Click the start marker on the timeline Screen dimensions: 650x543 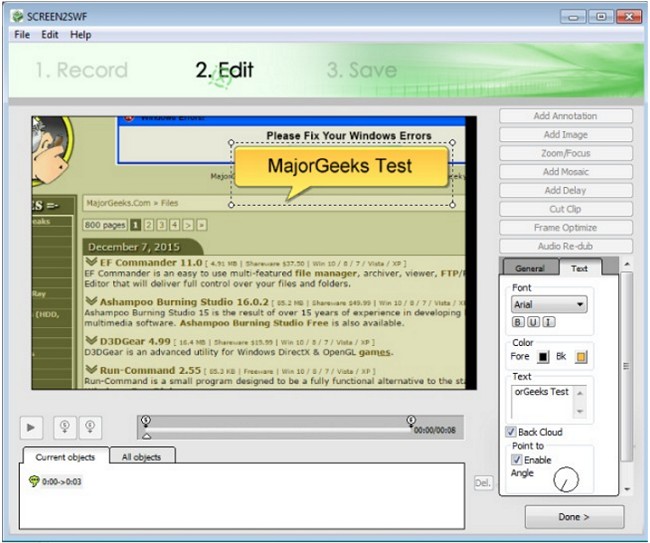pyautogui.click(x=146, y=421)
